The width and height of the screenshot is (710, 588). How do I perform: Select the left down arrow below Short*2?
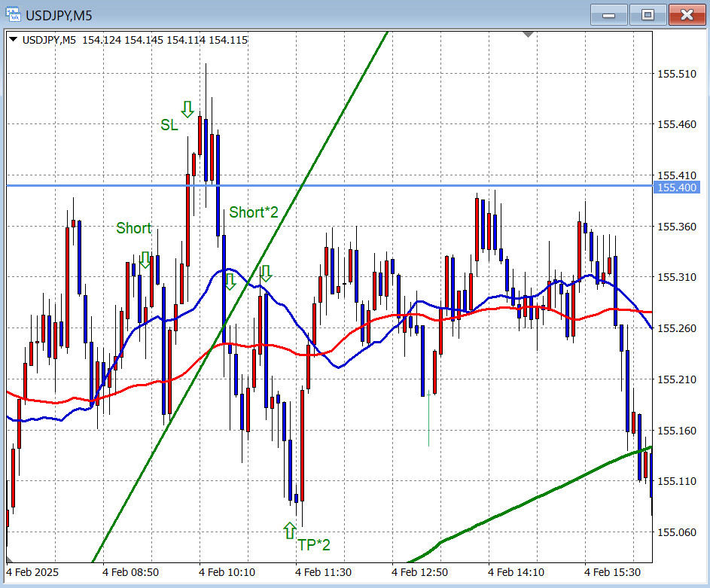(x=230, y=282)
